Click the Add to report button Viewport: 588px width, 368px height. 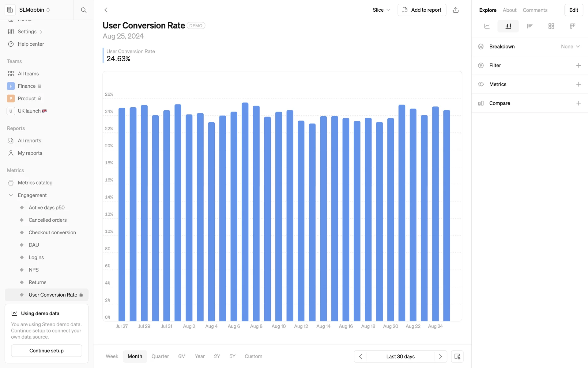tap(422, 10)
